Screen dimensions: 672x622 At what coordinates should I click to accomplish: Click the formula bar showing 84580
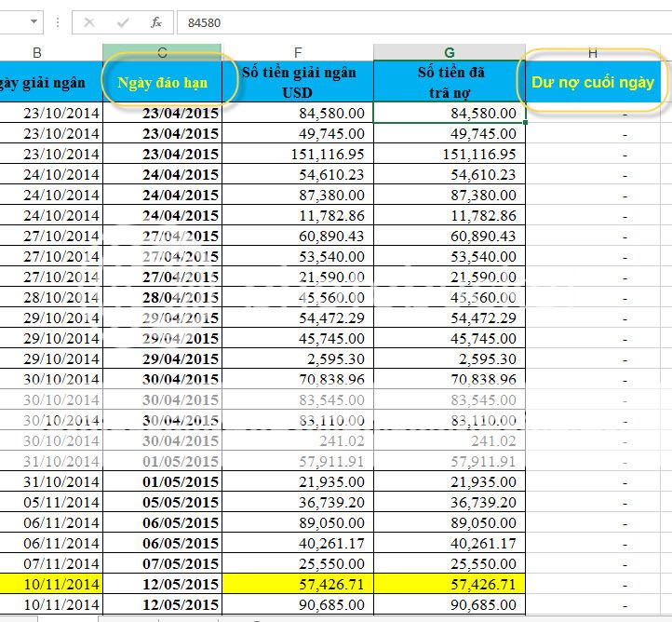point(419,21)
